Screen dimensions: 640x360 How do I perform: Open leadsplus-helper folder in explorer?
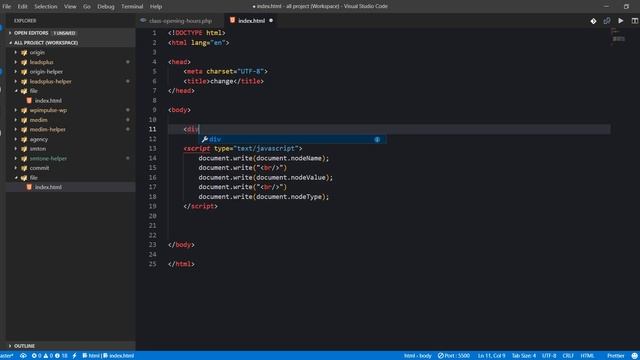coord(50,81)
